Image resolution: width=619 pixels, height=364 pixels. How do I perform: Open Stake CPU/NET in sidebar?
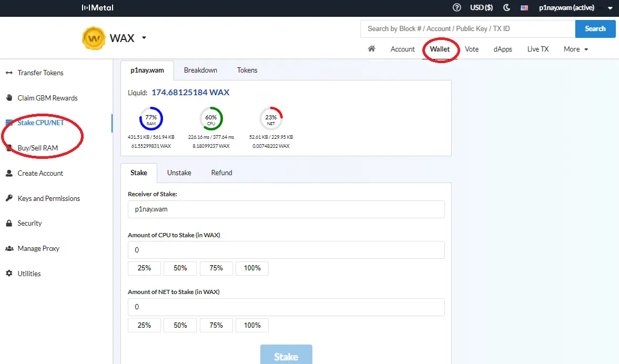(40, 123)
